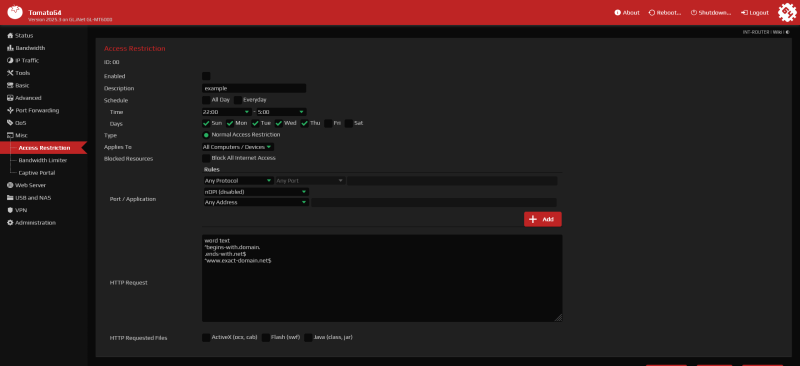Uncheck the Wed day checkbox

point(279,124)
